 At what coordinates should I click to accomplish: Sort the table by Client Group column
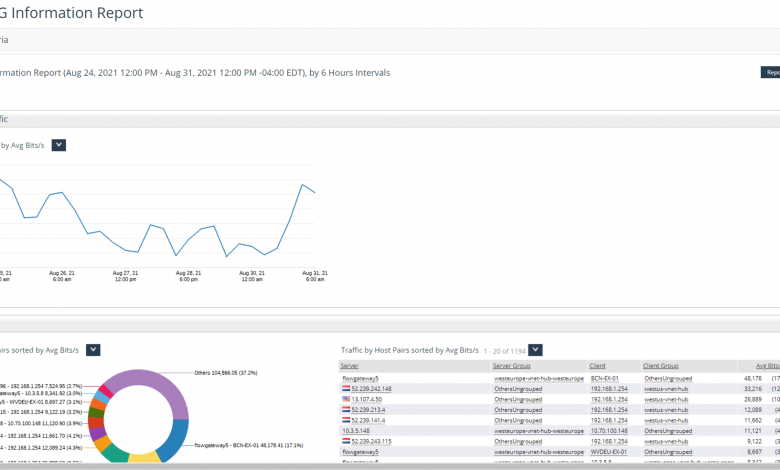(661, 367)
